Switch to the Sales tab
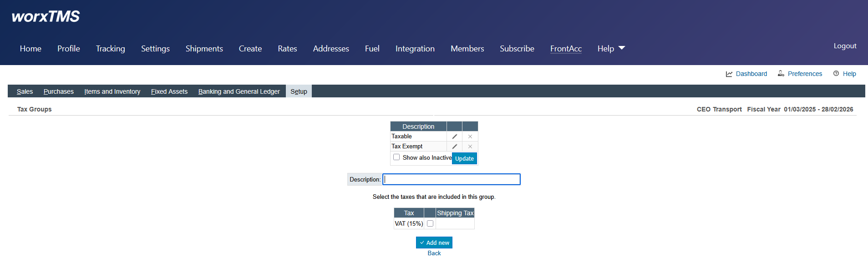This screenshot has width=868, height=263. point(25,91)
